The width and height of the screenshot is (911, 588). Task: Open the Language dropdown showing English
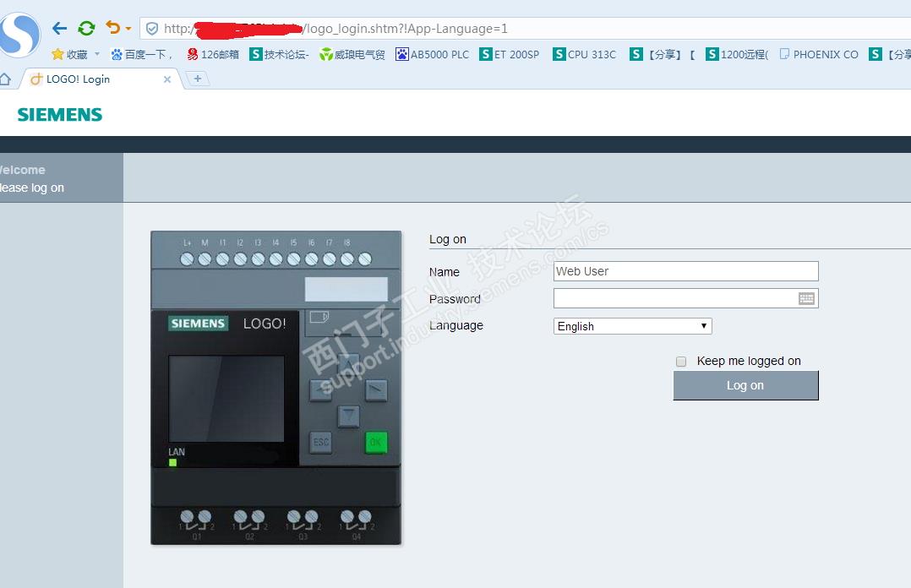633,326
